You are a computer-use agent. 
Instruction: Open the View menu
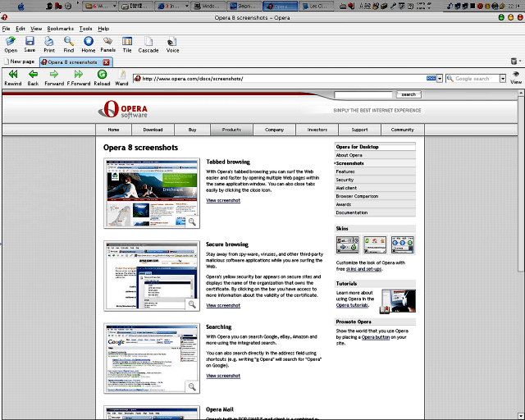point(36,29)
